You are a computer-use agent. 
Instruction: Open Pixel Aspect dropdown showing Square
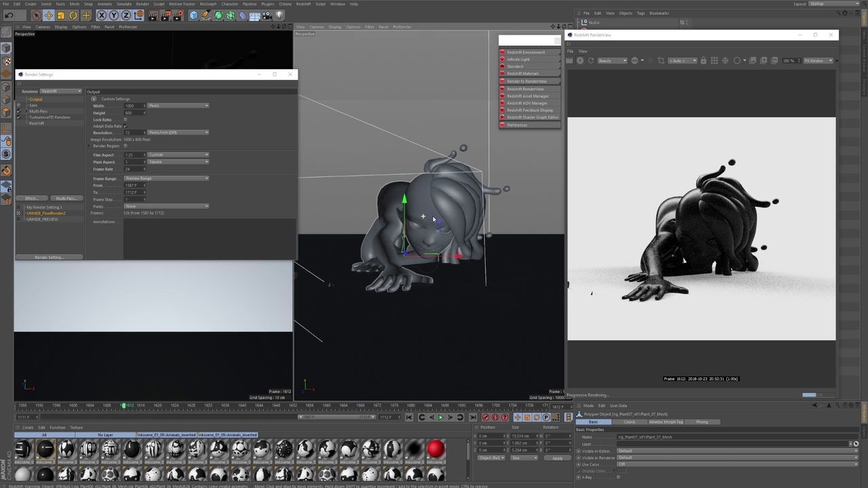tap(178, 162)
